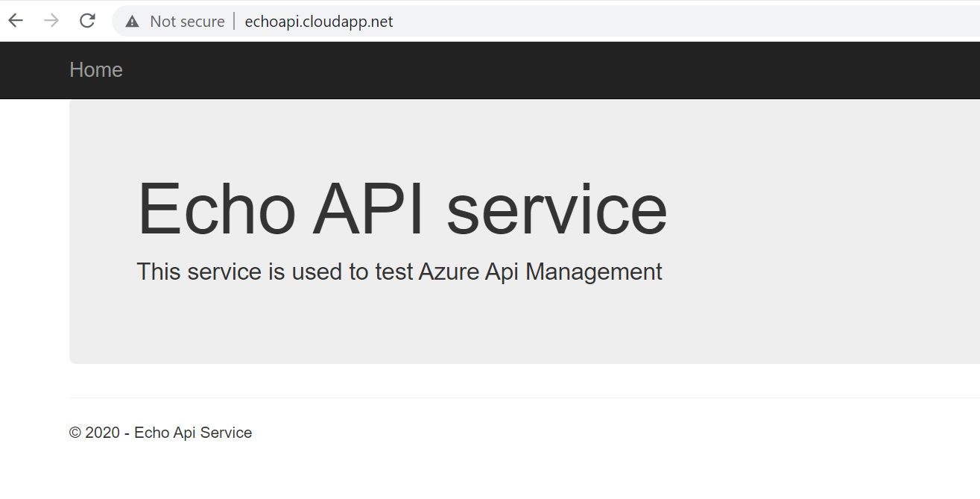The image size is (980, 499).
Task: Click the browser back arrow
Action: pyautogui.click(x=16, y=21)
